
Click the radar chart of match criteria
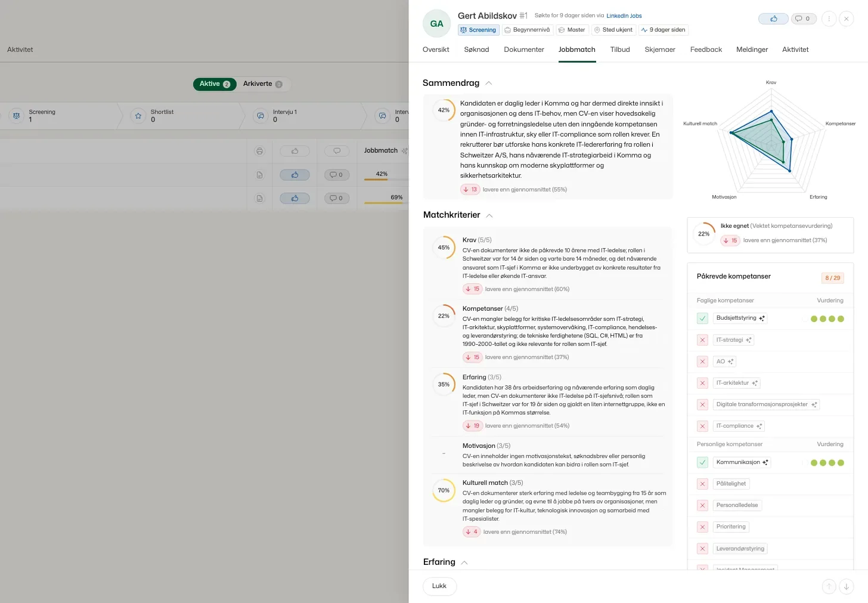tap(771, 140)
